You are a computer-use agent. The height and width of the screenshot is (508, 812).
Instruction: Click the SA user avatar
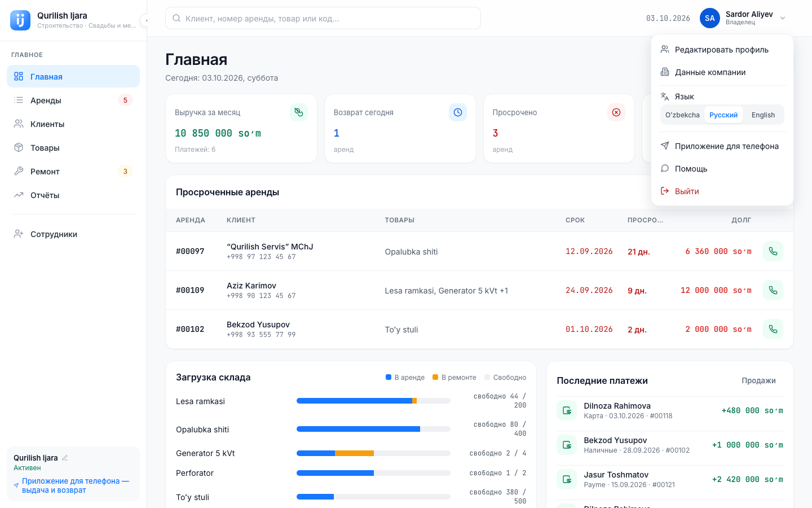[x=710, y=18]
